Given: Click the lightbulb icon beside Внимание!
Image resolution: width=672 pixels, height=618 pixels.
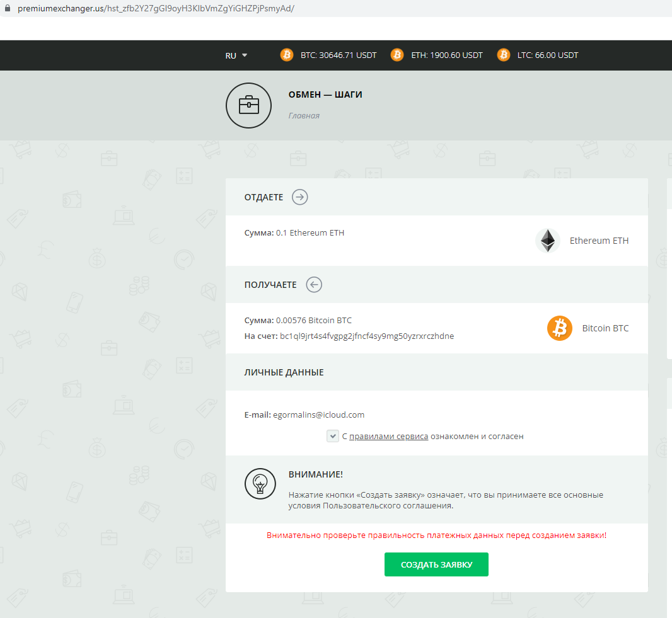Looking at the screenshot, I should (260, 484).
